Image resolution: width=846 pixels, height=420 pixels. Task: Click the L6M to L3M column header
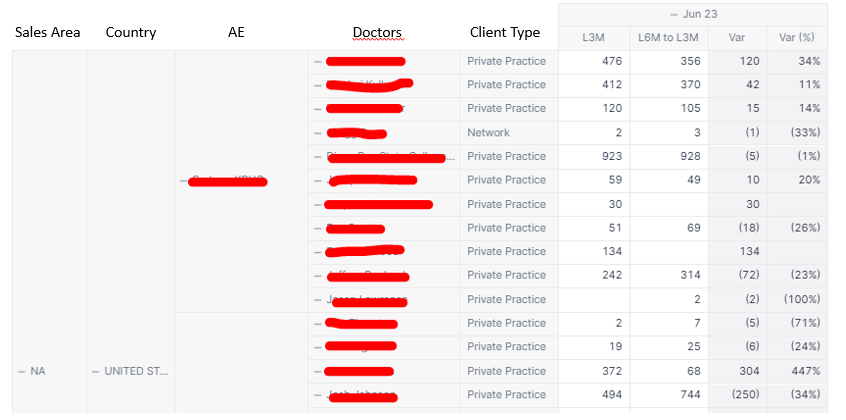(669, 38)
